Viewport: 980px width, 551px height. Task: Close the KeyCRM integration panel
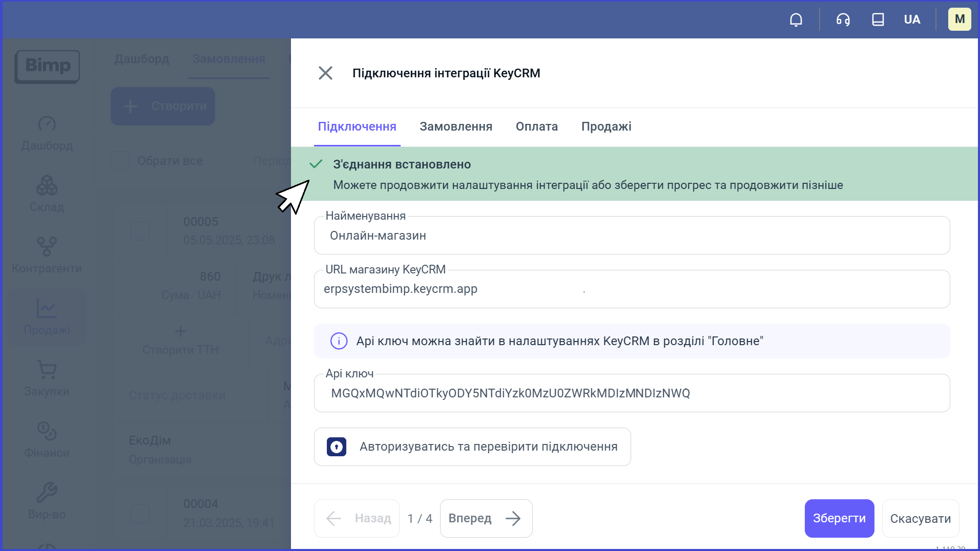[325, 73]
